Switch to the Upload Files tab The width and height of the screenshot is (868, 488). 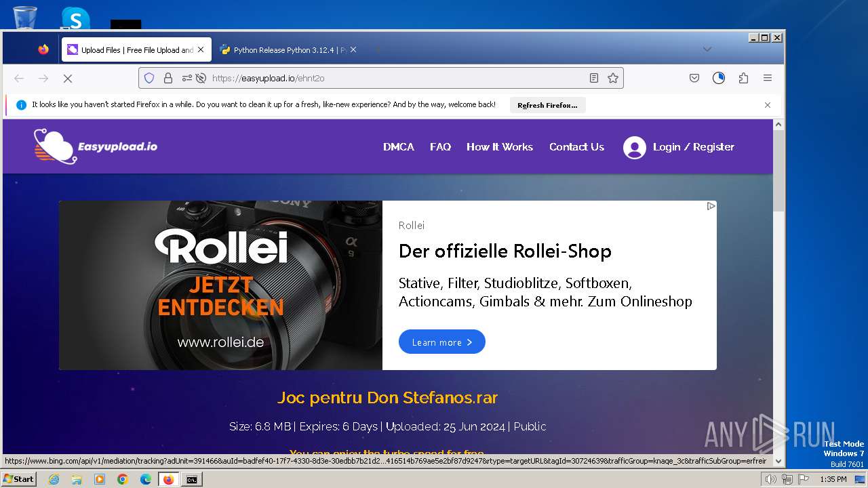click(136, 49)
